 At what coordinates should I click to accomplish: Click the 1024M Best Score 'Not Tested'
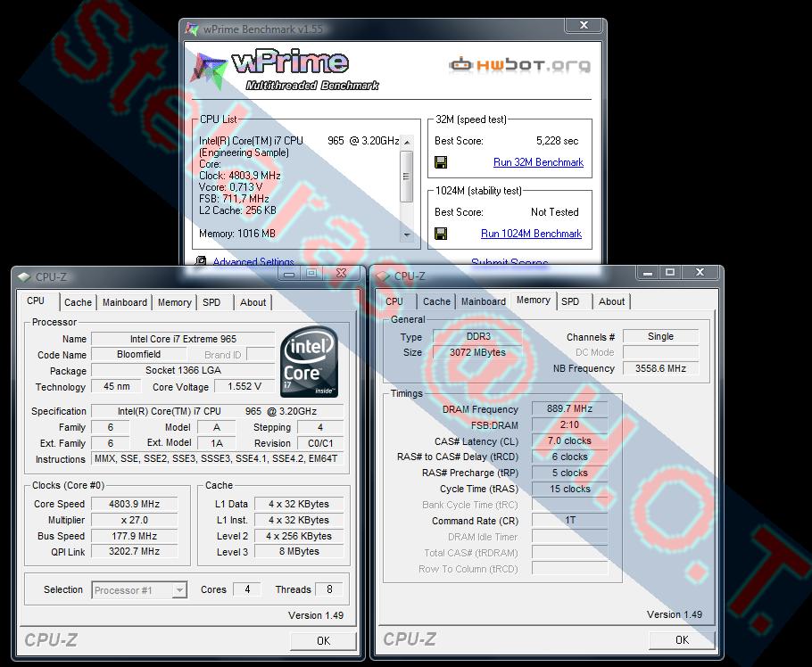pos(555,212)
